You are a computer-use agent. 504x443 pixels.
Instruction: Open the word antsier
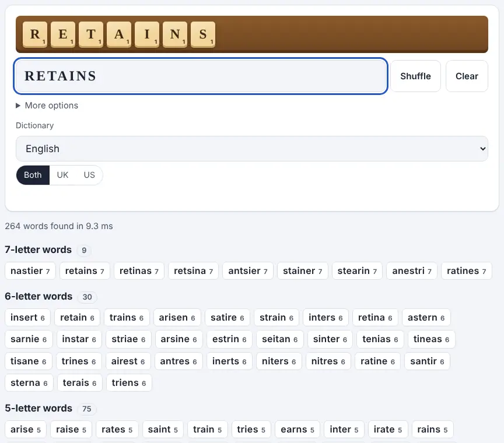pyautogui.click(x=248, y=271)
